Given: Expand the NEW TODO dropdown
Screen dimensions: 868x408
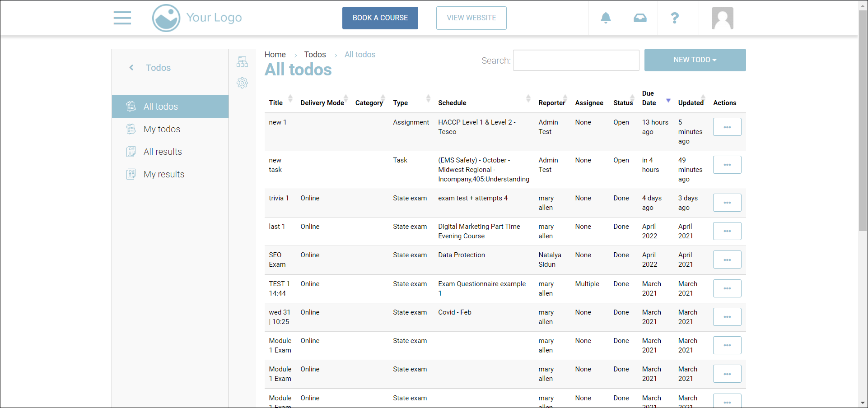Looking at the screenshot, I should [695, 60].
